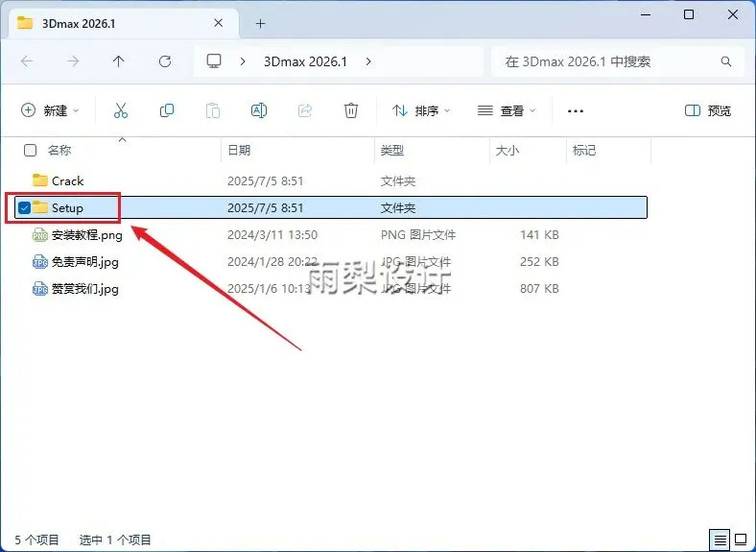Click the Crack folder icon
Viewport: 756px width, 552px height.
40,180
